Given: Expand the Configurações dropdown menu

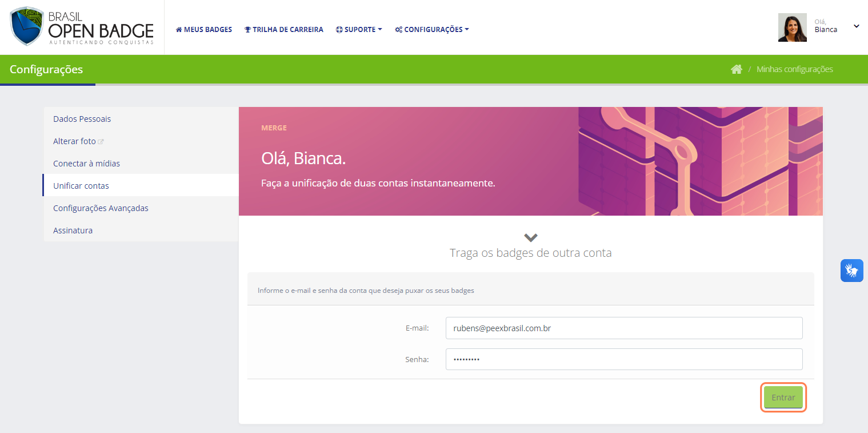Looking at the screenshot, I should coord(432,30).
